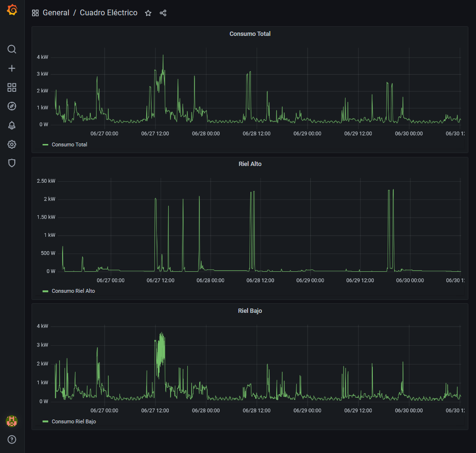Open the Dashboards grid icon in sidebar

click(12, 88)
